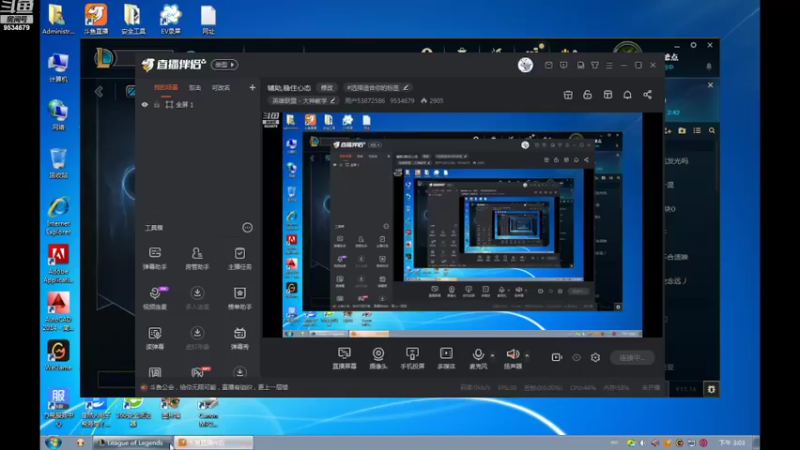The image size is (800, 450).
Task: Open streaming settings gear beside start button
Action: 595,358
